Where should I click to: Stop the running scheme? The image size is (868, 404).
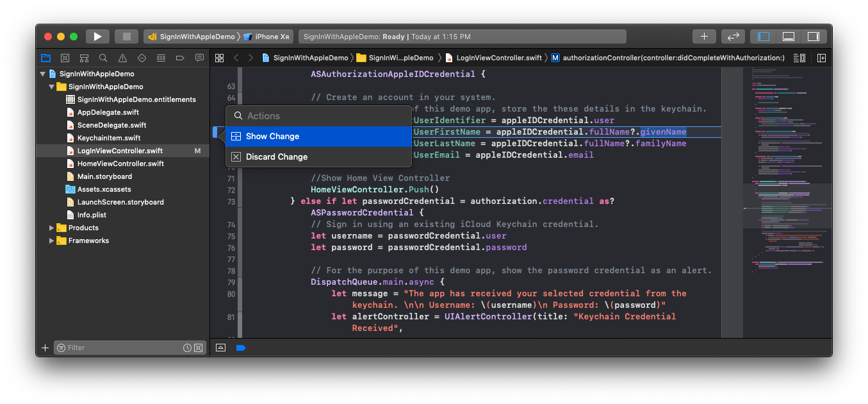point(127,37)
